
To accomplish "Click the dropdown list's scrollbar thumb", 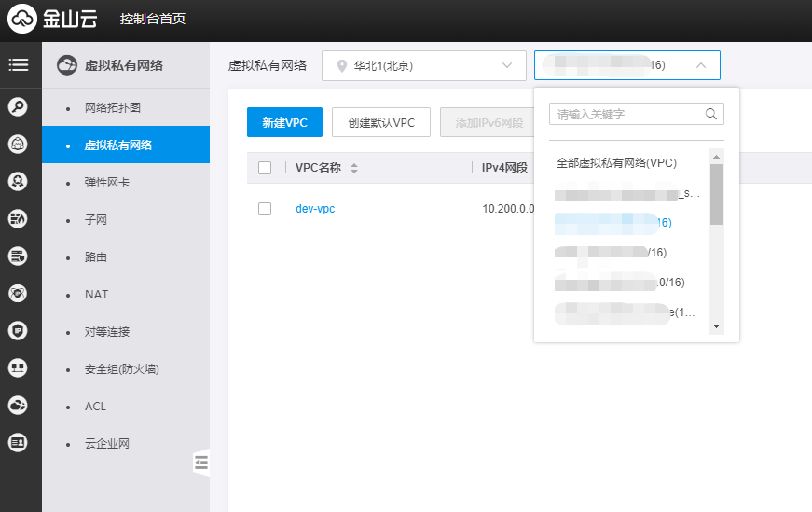I will [716, 194].
